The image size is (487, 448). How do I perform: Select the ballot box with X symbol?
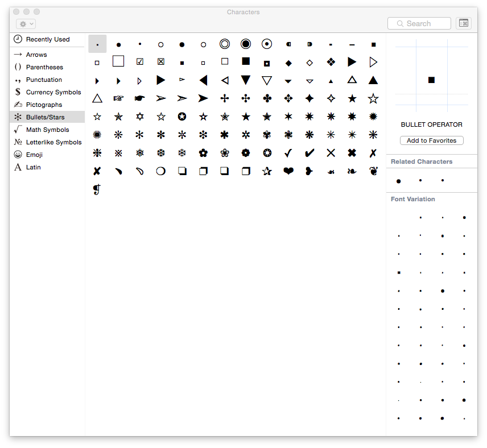point(161,62)
